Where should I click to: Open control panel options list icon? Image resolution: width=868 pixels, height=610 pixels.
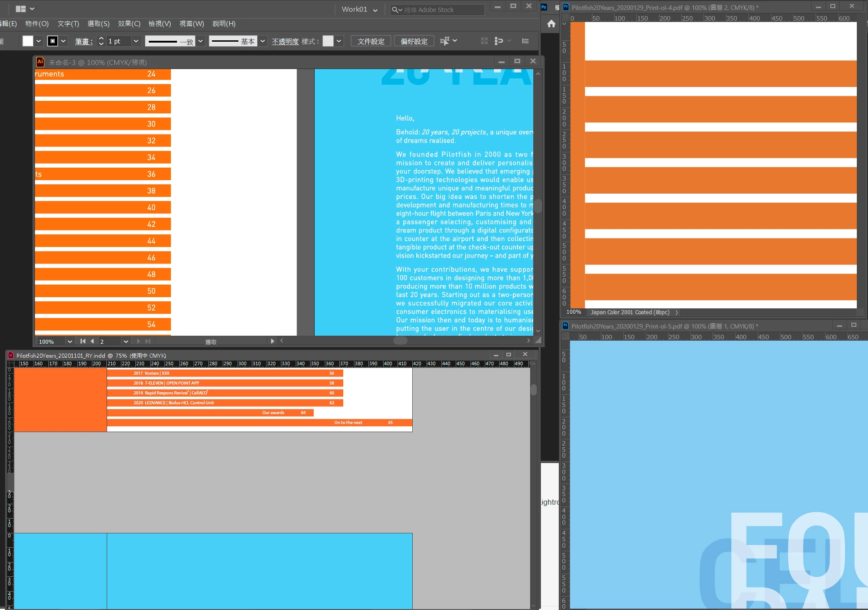[525, 41]
